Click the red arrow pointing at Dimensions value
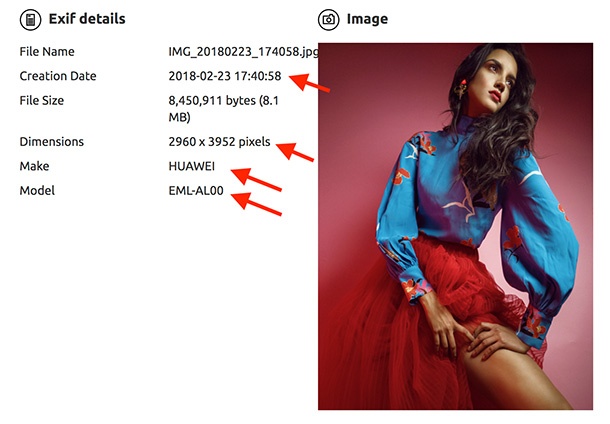Viewport: 610px width, 424px height. point(295,151)
